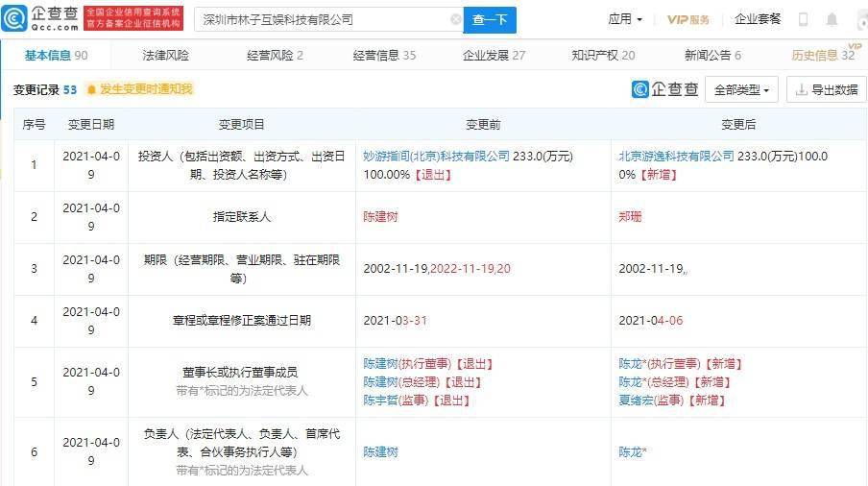Open the mobile phone icon in header

tap(803, 19)
